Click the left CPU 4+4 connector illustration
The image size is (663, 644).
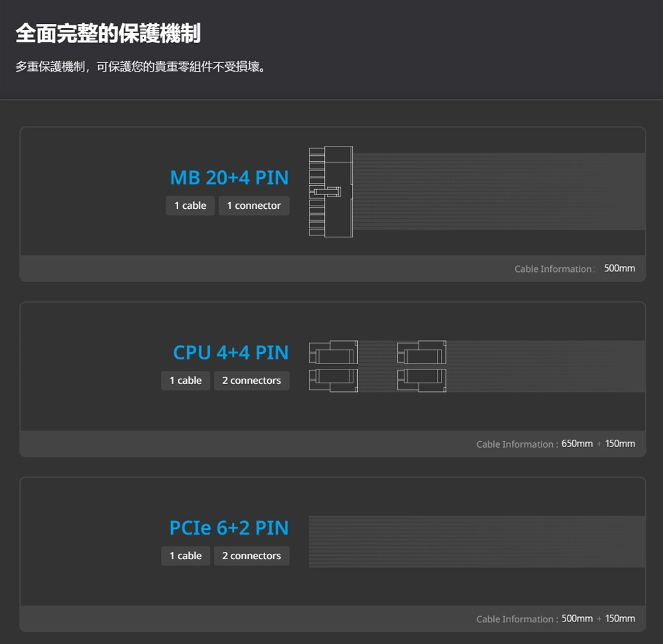[333, 366]
